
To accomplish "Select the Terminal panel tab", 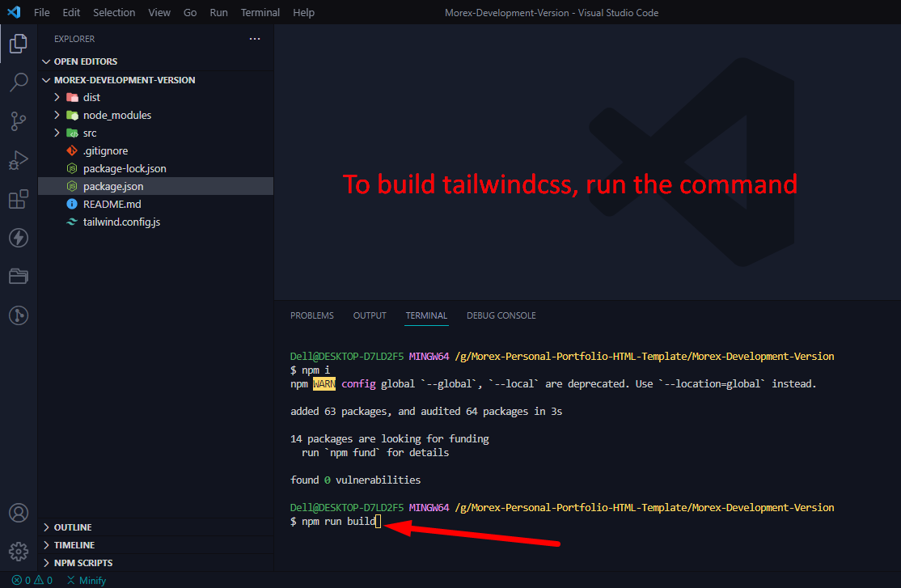I will coord(426,315).
